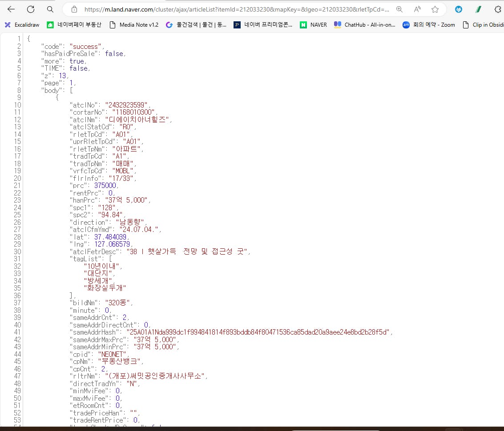Open the extensions puzzle icon
This screenshot has height=431, width=504.
coord(498,9)
